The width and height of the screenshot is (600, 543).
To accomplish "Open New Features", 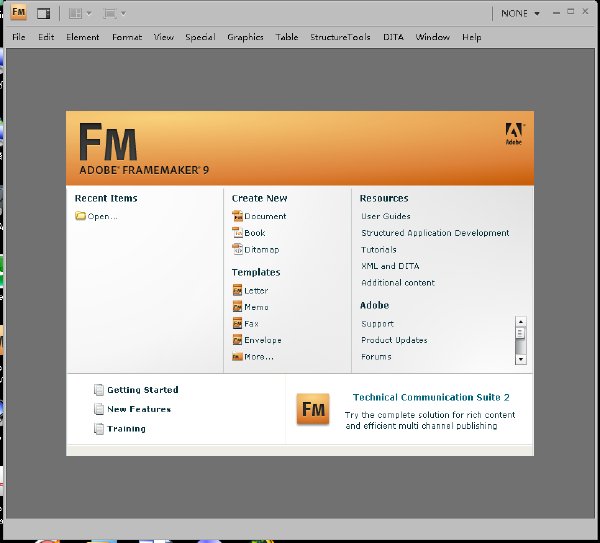I will [139, 409].
